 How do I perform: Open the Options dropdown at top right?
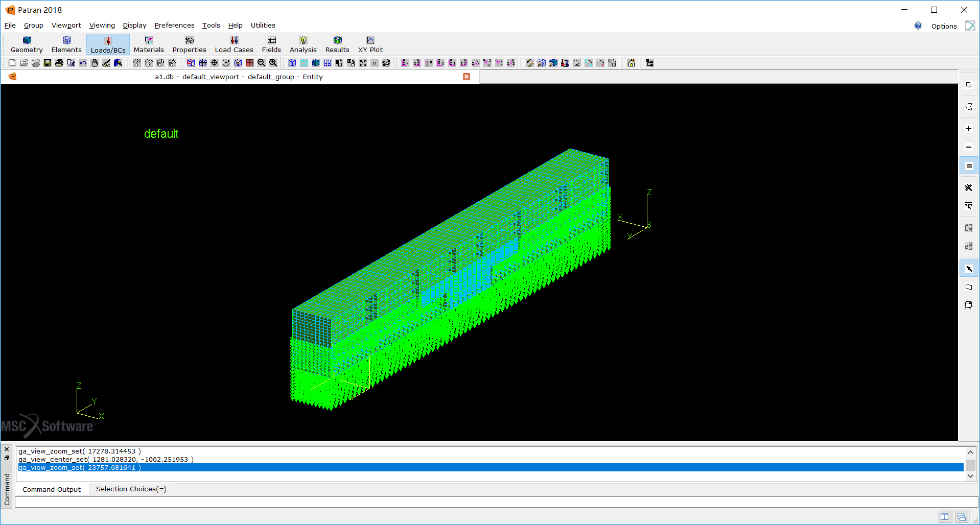click(944, 26)
